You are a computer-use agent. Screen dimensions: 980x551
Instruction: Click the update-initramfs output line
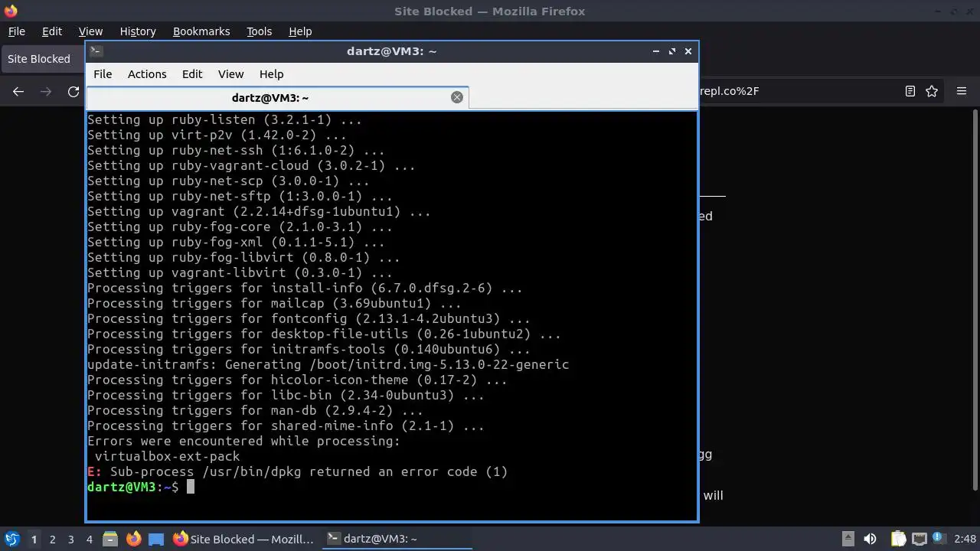328,364
